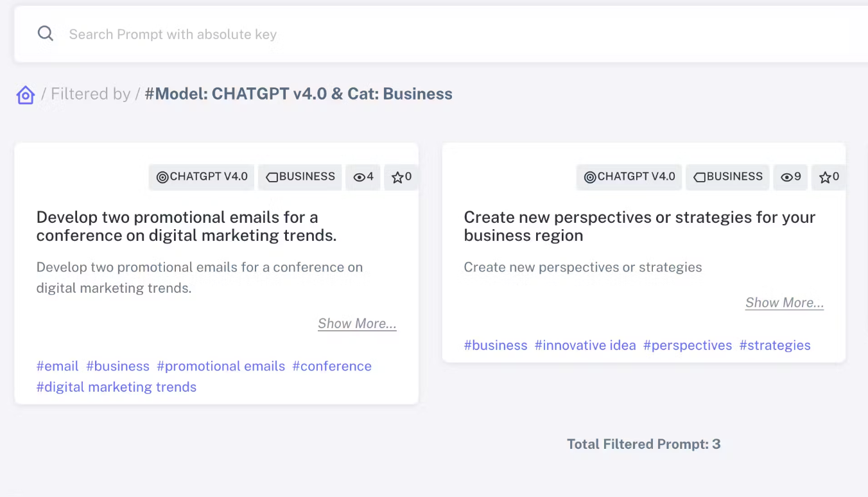Click CHATGPT V4.0 badge on first card
The image size is (868, 497).
point(202,177)
